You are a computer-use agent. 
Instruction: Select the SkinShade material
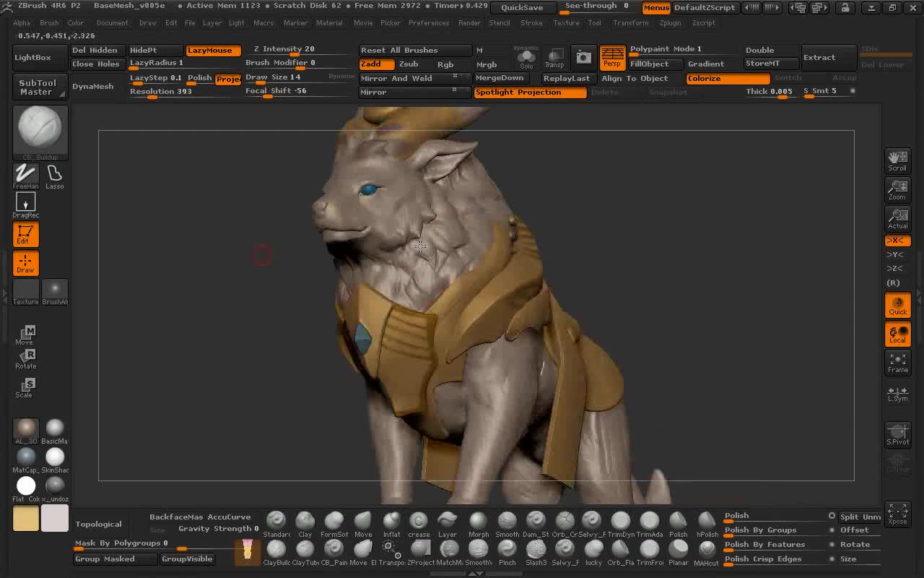coord(55,460)
